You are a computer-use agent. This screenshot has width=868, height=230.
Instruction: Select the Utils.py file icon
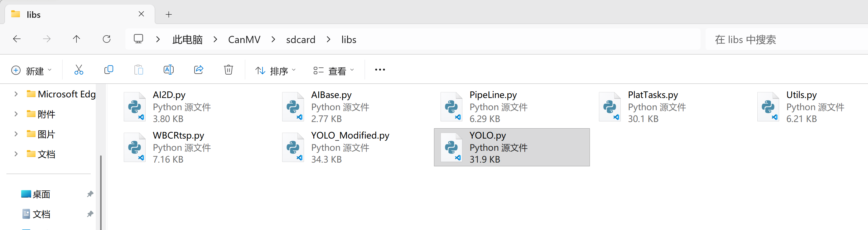pos(768,106)
